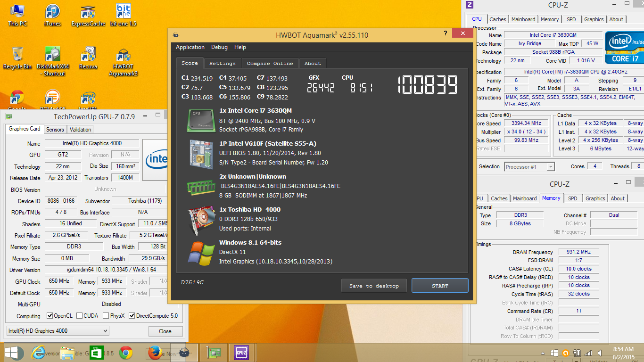Launch Google Chrome from the taskbar
Viewport: 644px width, 362px height.
(125, 353)
